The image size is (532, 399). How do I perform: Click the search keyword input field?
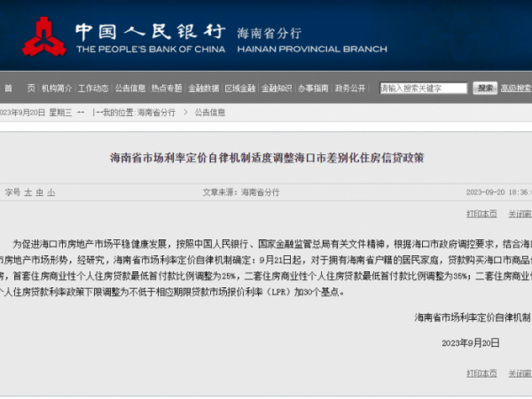coord(423,89)
